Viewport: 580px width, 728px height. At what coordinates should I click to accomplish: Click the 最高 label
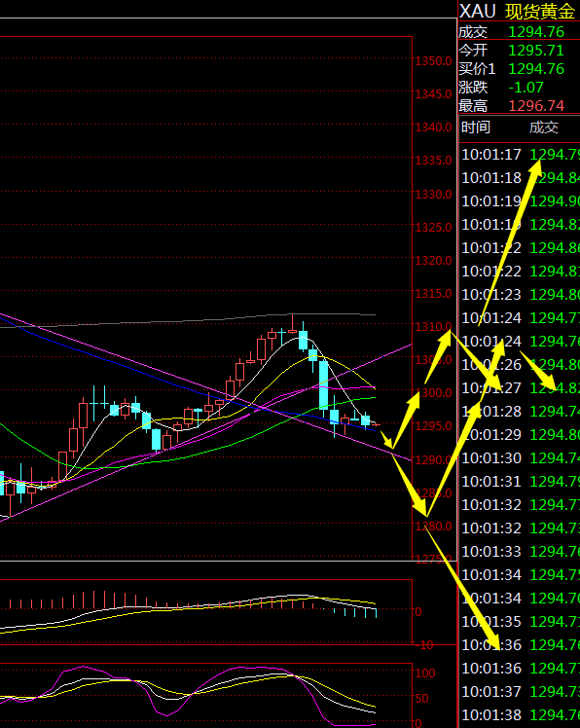pyautogui.click(x=473, y=106)
